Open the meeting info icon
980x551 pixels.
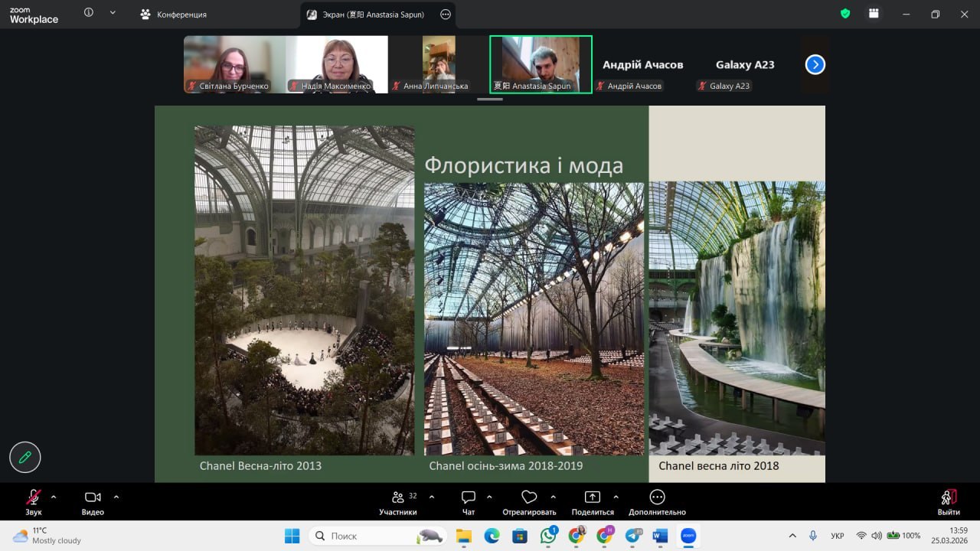pyautogui.click(x=89, y=14)
